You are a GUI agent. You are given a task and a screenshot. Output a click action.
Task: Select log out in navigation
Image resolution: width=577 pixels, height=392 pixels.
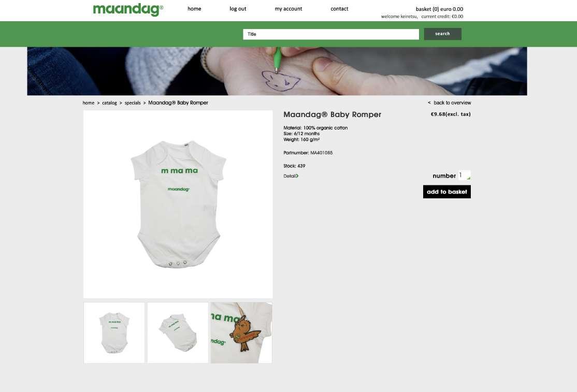click(238, 9)
